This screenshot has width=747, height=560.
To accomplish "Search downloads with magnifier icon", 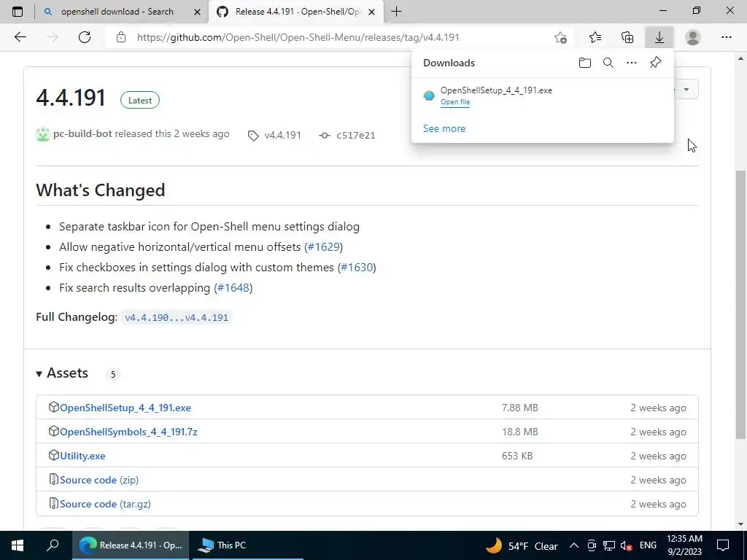I will 608,63.
